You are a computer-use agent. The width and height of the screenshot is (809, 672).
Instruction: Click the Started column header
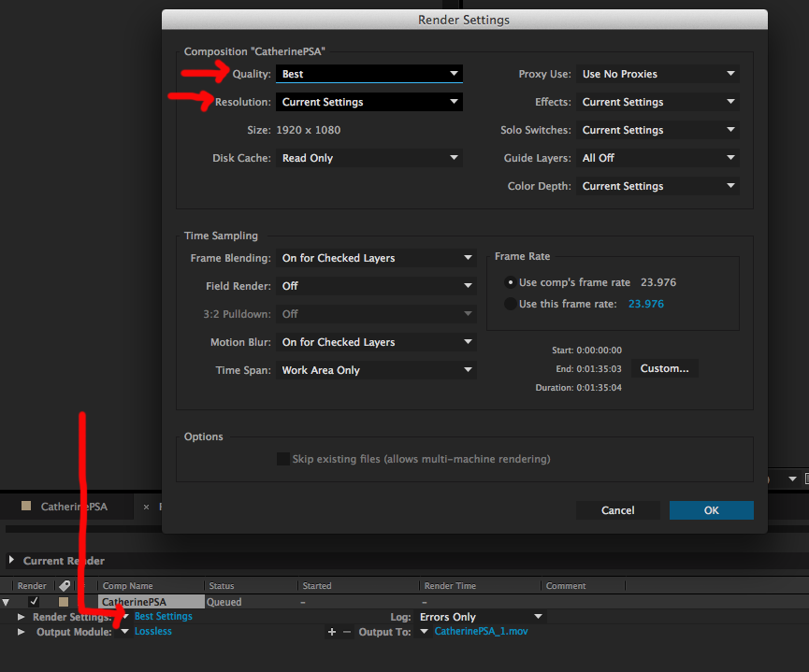pyautogui.click(x=317, y=586)
